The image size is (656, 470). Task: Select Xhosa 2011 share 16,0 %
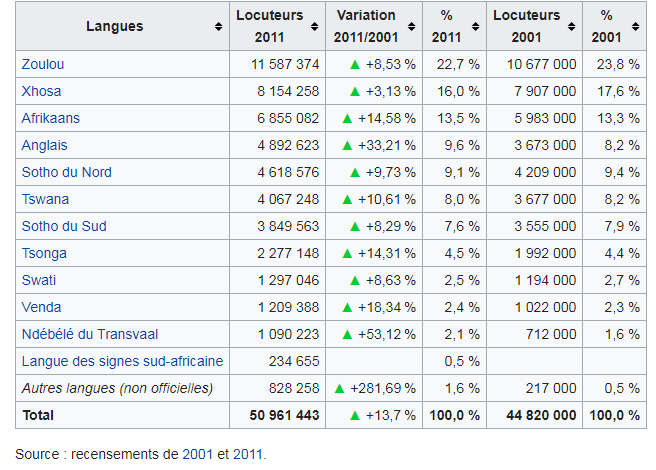[458, 91]
